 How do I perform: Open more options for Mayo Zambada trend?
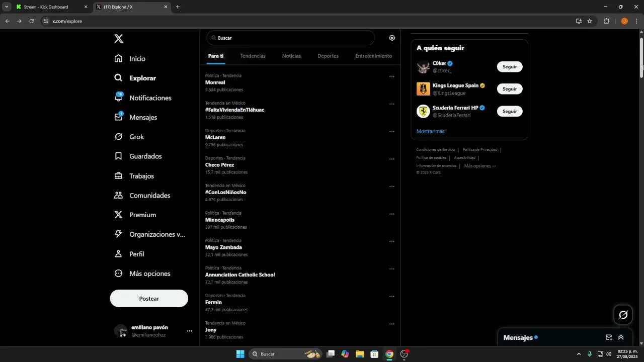[x=391, y=241]
